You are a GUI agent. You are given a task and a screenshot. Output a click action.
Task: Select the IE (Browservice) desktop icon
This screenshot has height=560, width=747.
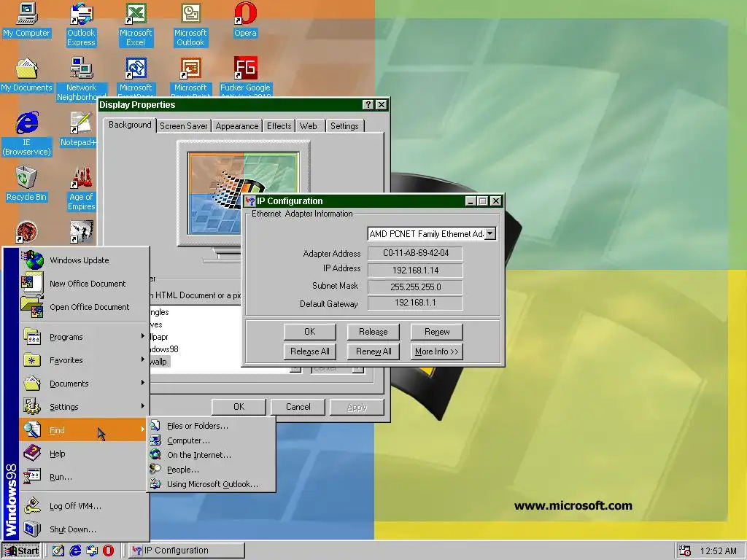tap(26, 133)
